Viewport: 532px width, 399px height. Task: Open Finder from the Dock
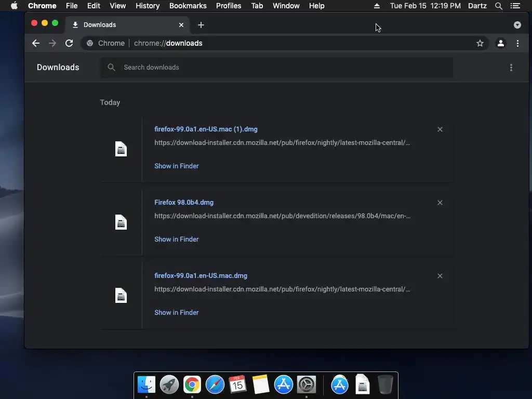coord(146,385)
